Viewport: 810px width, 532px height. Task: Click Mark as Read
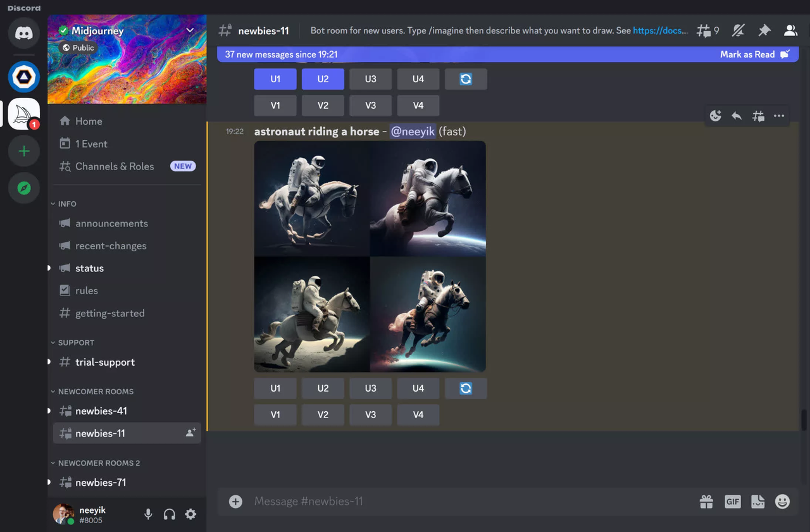tap(747, 54)
